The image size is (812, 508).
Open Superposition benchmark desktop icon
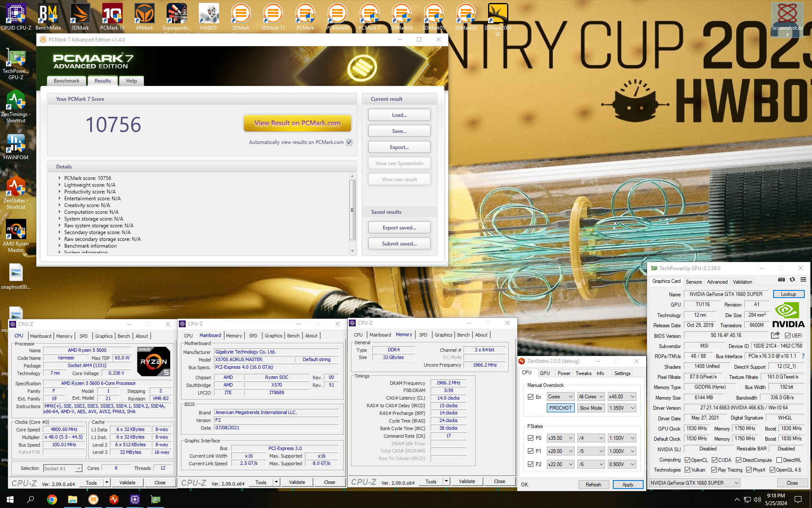click(x=176, y=17)
